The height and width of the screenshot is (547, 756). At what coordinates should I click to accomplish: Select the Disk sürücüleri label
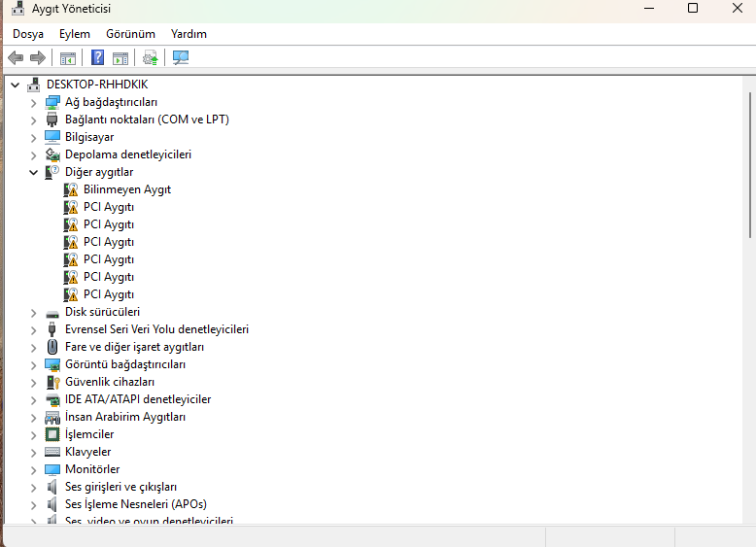coord(102,312)
